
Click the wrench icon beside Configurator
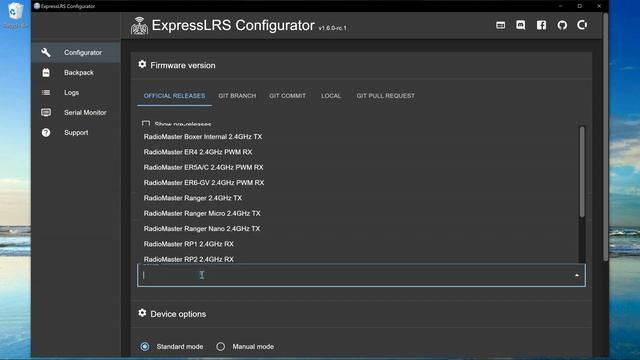point(46,53)
